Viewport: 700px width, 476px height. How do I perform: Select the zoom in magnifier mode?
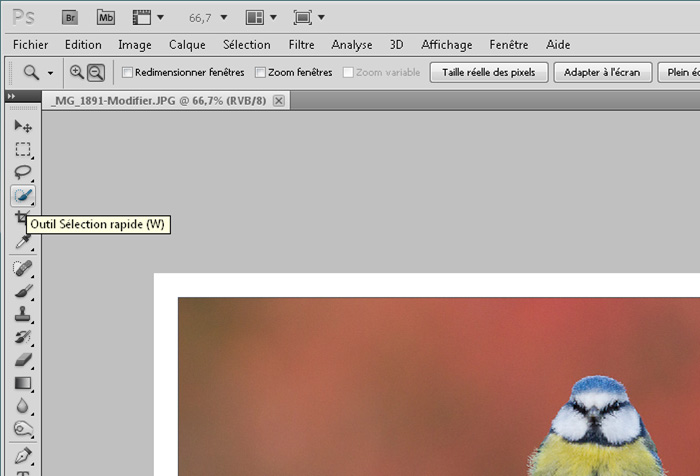click(x=77, y=72)
